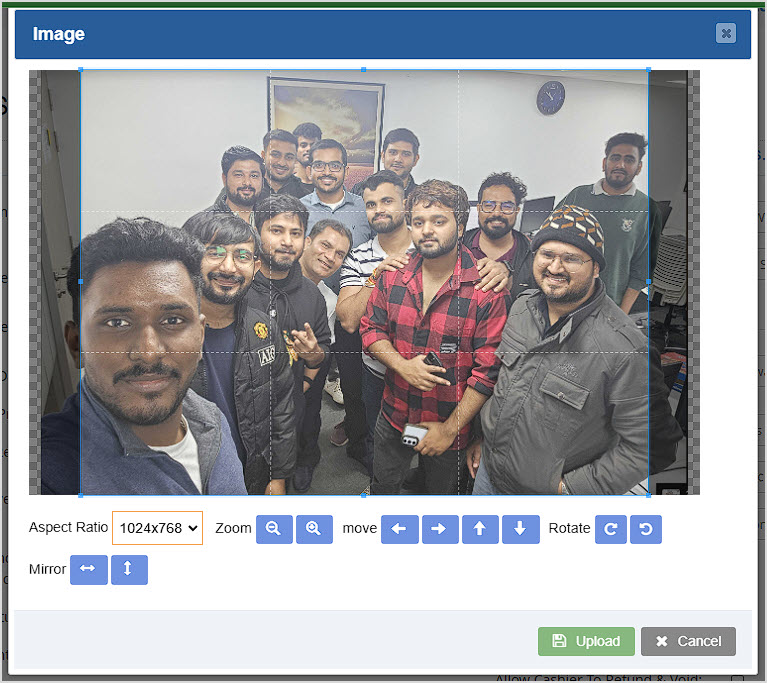767x683 pixels.
Task: Click the left-middle crop edge handle
Action: click(81, 281)
